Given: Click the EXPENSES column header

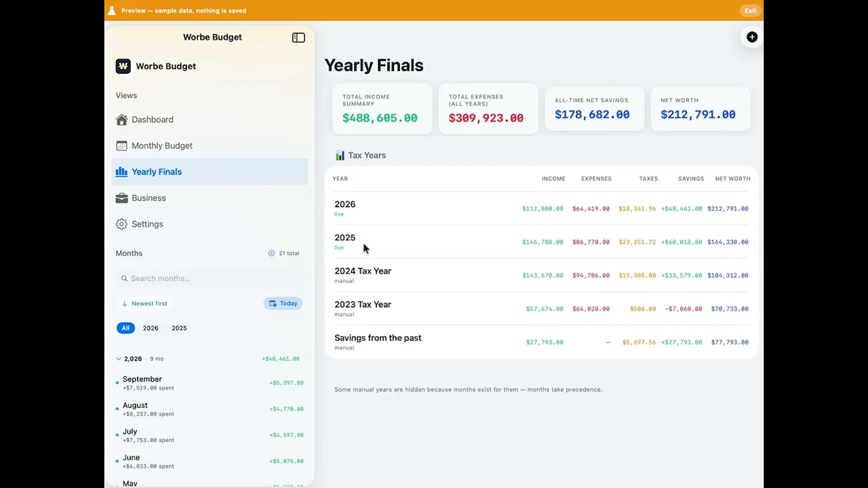Looking at the screenshot, I should tap(596, 179).
